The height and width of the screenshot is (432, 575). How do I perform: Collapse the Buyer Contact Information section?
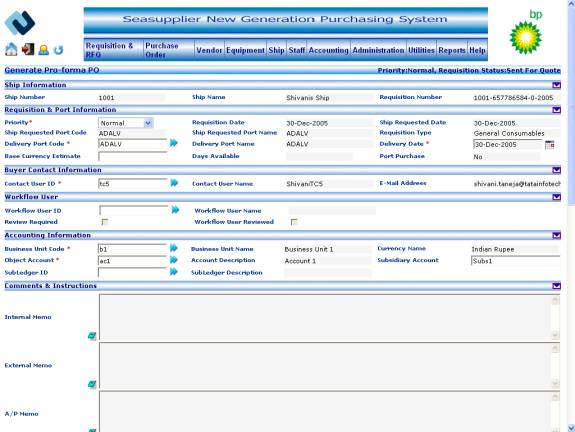[x=556, y=170]
